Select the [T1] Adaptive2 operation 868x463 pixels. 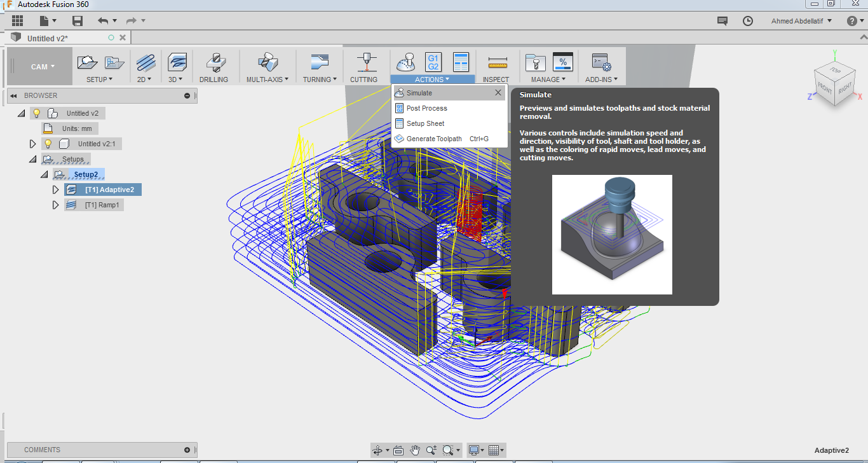coord(103,190)
